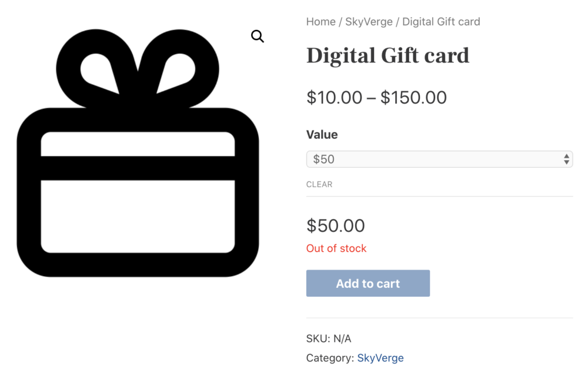Screen dimensions: 588x372
Task: Click the $50.00 variation price
Action: click(335, 225)
